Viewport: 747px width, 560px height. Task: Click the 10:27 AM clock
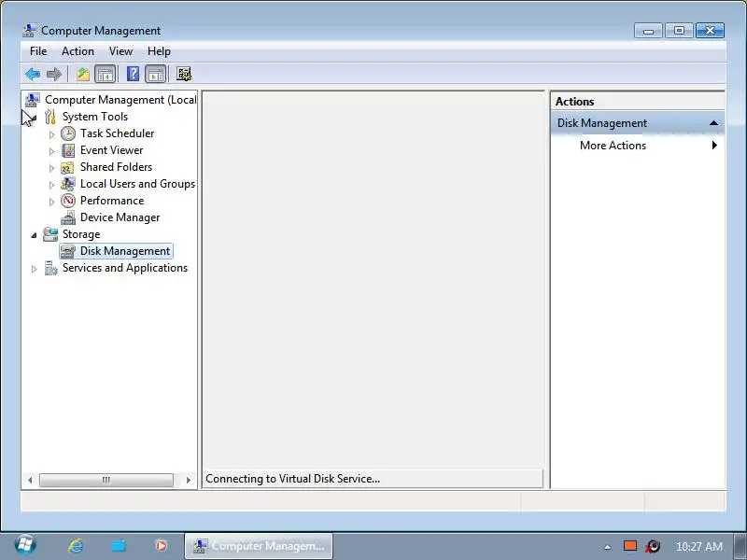tap(698, 547)
